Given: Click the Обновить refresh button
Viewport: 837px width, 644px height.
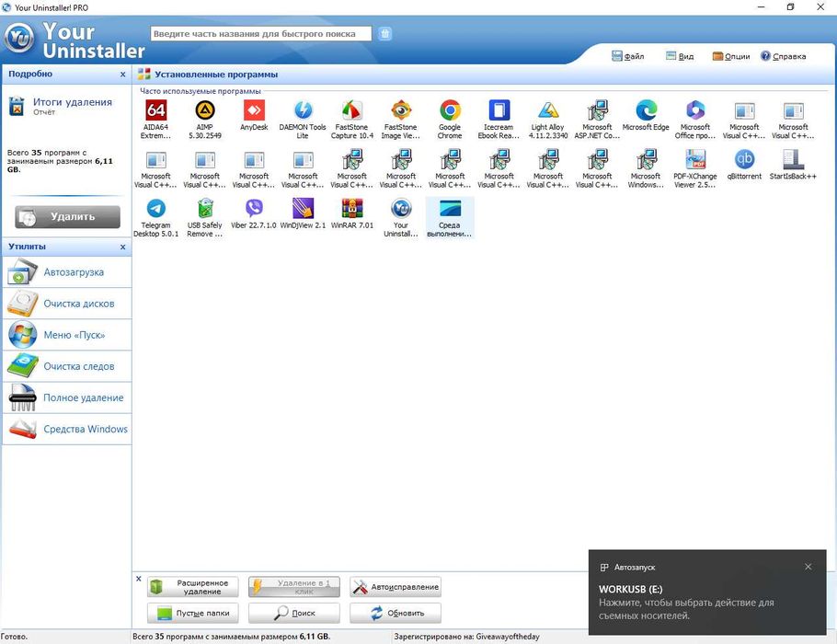Looking at the screenshot, I should point(396,613).
